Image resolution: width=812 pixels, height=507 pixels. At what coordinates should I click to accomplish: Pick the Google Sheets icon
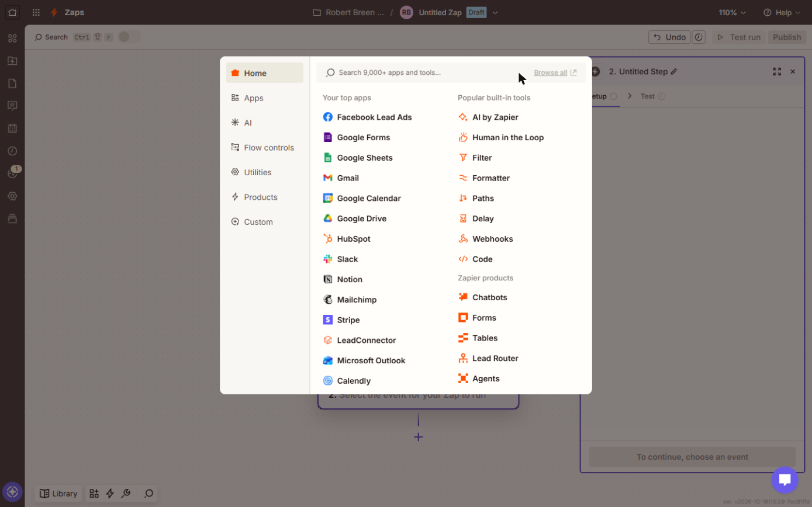(x=328, y=158)
